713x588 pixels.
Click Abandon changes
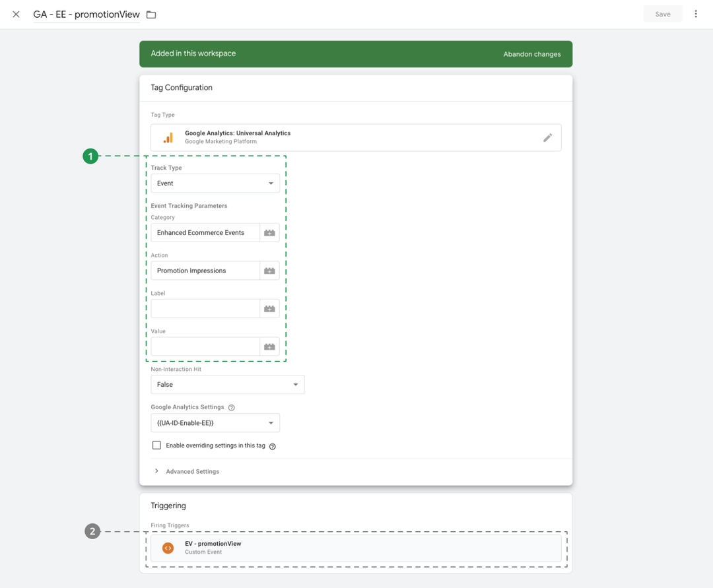coord(531,54)
